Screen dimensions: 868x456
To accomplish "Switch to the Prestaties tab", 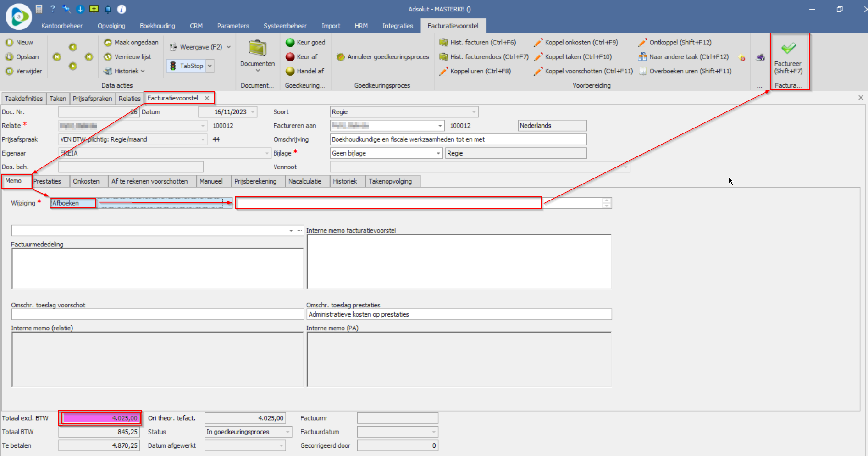I will [x=47, y=181].
